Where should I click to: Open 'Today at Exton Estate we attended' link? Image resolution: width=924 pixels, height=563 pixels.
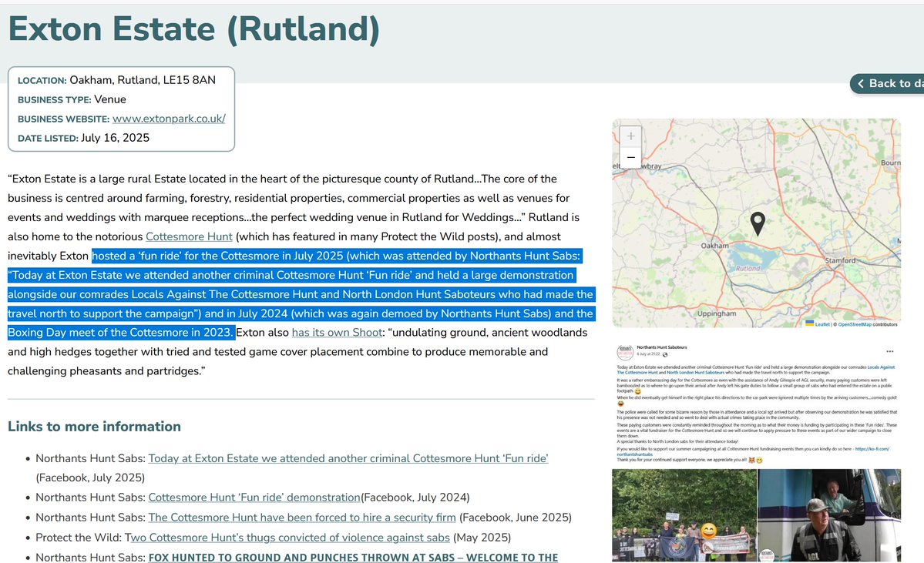(x=348, y=459)
